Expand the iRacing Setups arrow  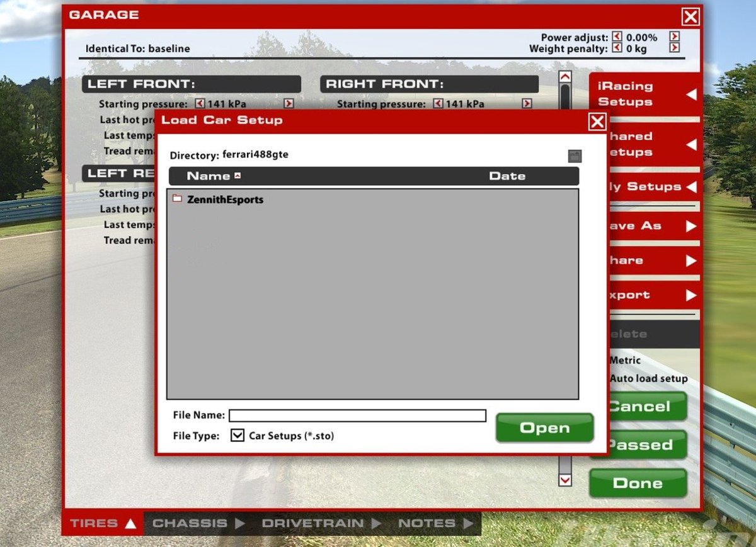click(x=691, y=94)
